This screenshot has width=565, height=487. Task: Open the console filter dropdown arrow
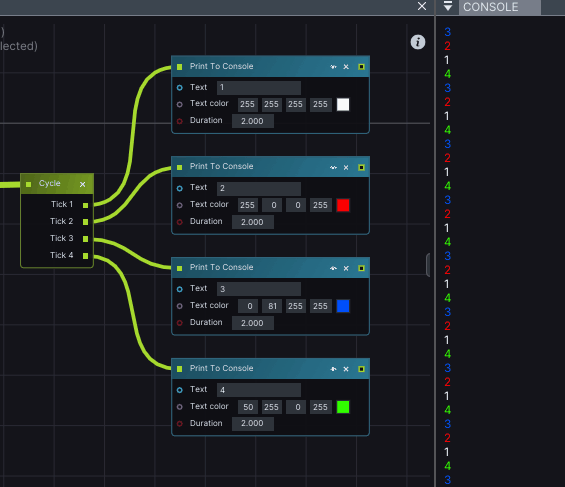coord(448,6)
